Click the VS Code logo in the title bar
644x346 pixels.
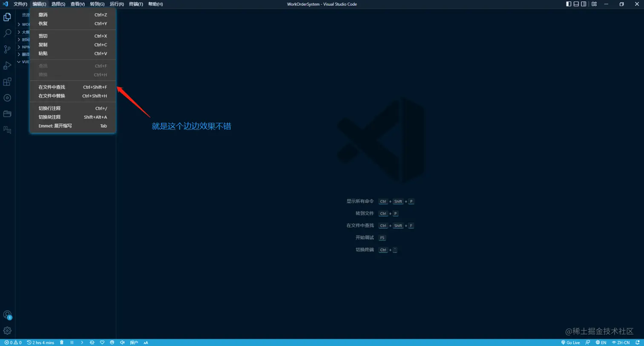tap(6, 4)
